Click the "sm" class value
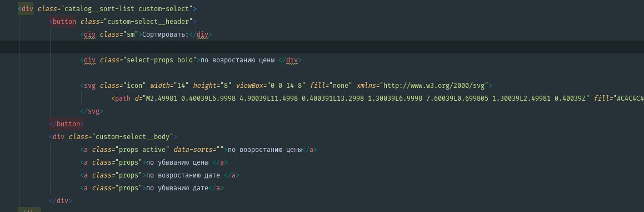Screen dimensions: 644x212 131,34
